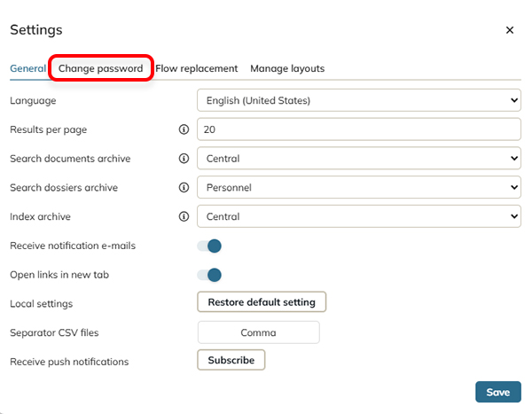Click the Settings title text
532x414 pixels.
click(x=36, y=30)
